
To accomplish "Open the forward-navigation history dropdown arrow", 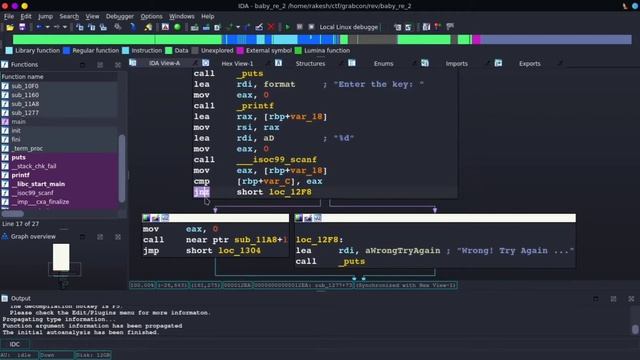I will pos(65,27).
